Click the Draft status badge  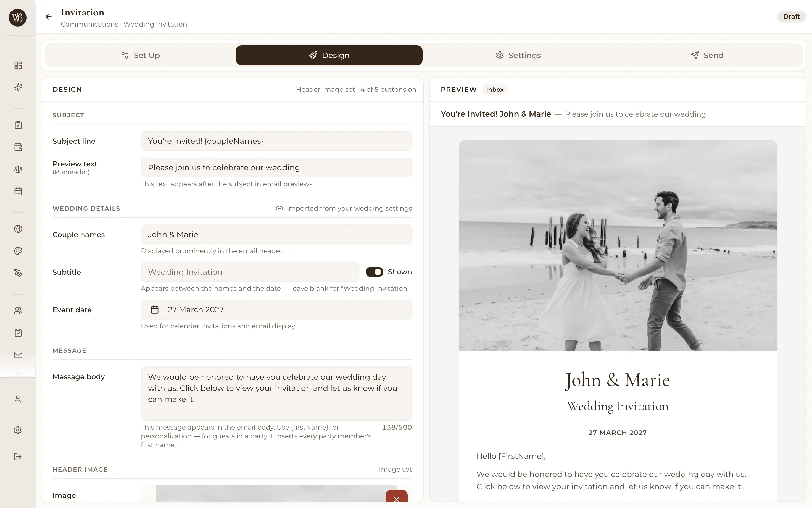[791, 17]
